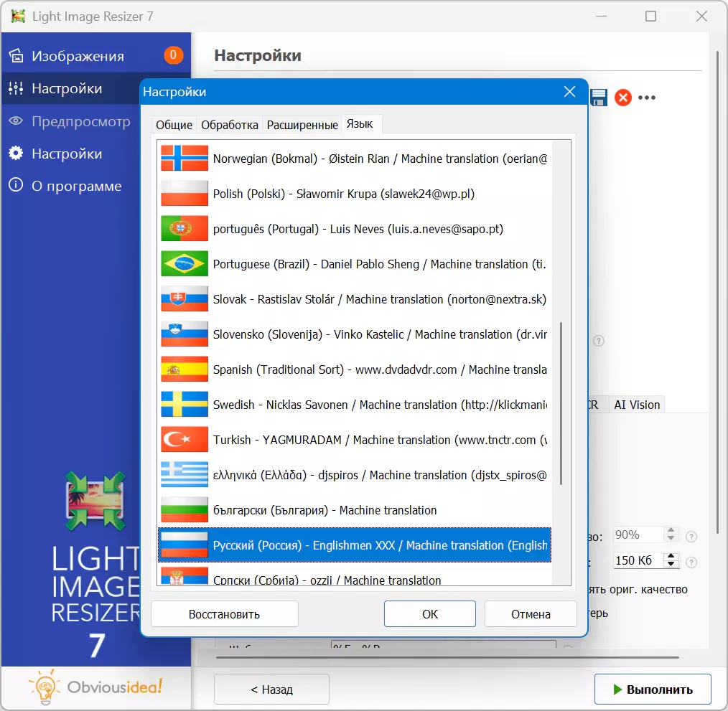
Task: Select Swedish language row
Action: [355, 404]
